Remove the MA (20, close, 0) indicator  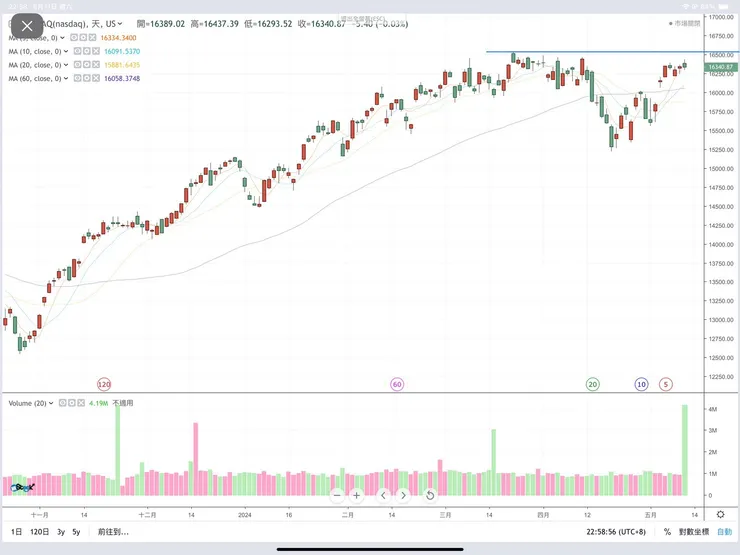[x=96, y=65]
